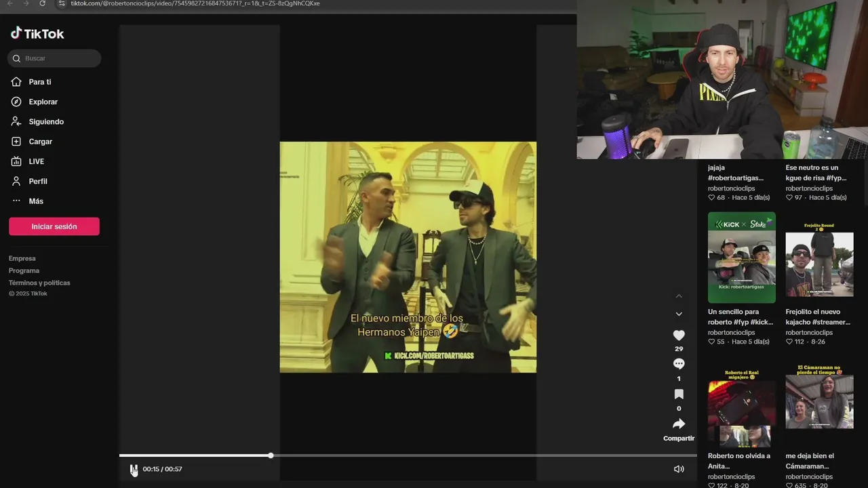
Task: Open the Programa footer link
Action: point(24,270)
